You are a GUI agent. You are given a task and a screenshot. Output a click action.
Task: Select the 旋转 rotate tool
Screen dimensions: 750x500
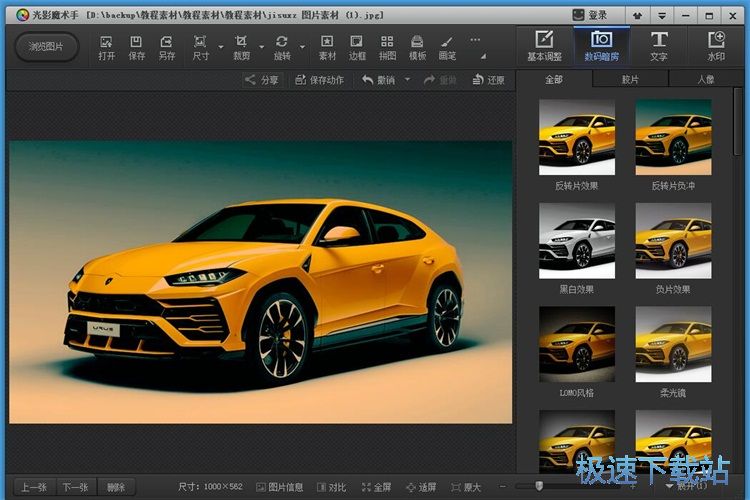[282, 48]
